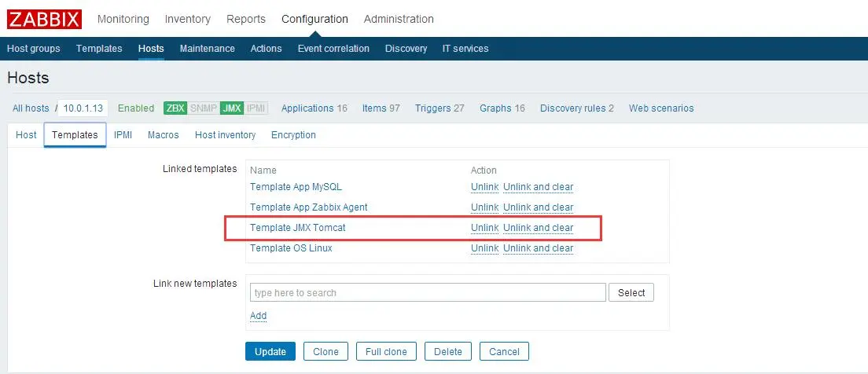The image size is (868, 374).
Task: Click the green ZBX availability badge
Action: 175,108
